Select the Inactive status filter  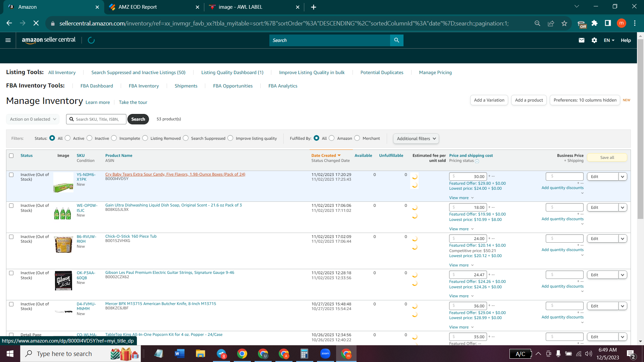click(90, 138)
